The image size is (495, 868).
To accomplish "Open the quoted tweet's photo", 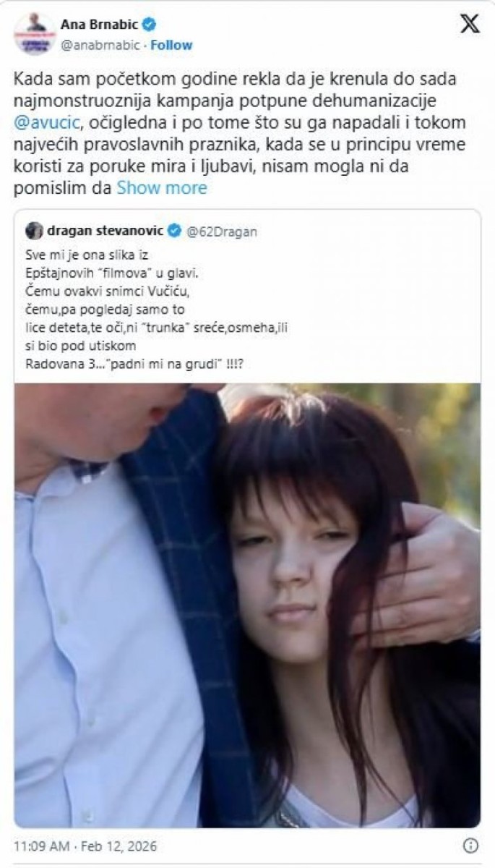I will tap(247, 605).
